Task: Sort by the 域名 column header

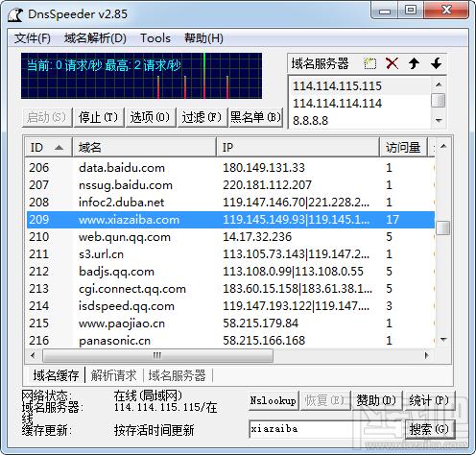Action: (x=145, y=148)
